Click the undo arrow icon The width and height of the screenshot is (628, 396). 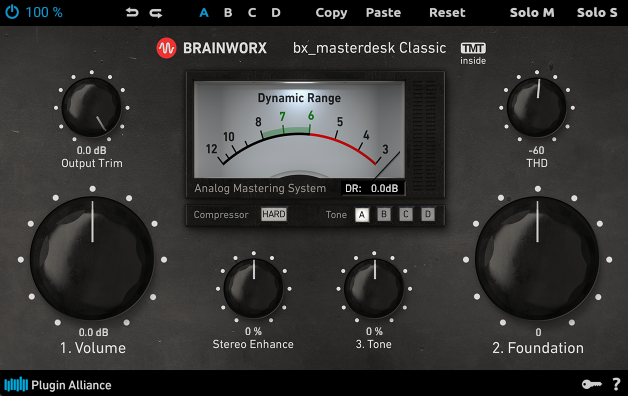(x=132, y=13)
